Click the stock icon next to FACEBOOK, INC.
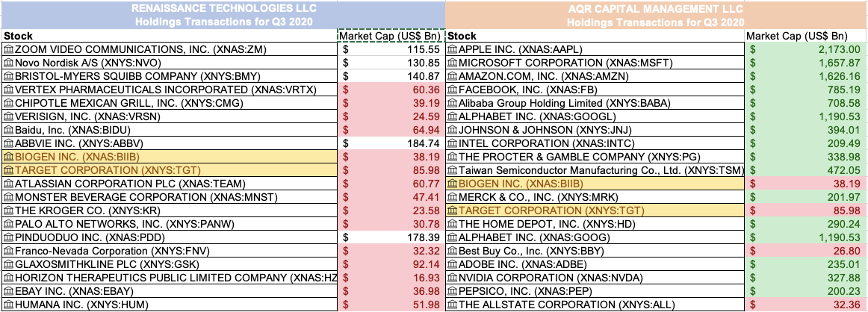Image resolution: width=868 pixels, height=312 pixels. 452,90
